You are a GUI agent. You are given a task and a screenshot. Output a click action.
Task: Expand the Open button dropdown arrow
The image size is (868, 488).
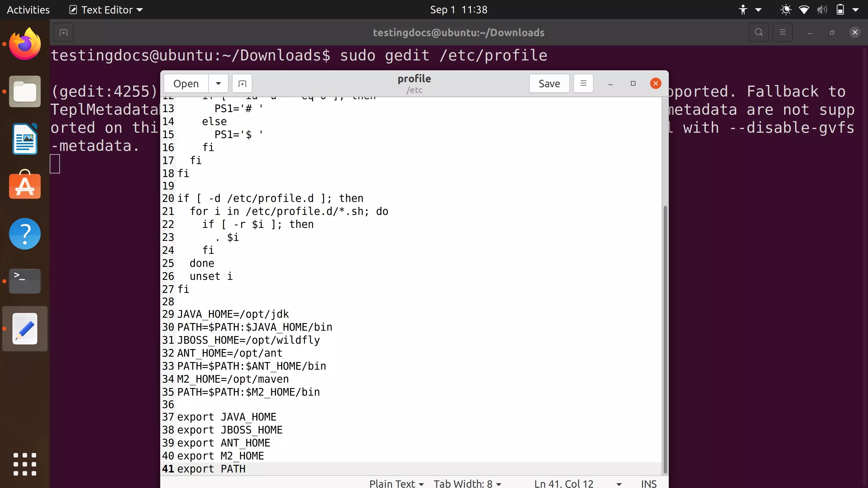218,83
